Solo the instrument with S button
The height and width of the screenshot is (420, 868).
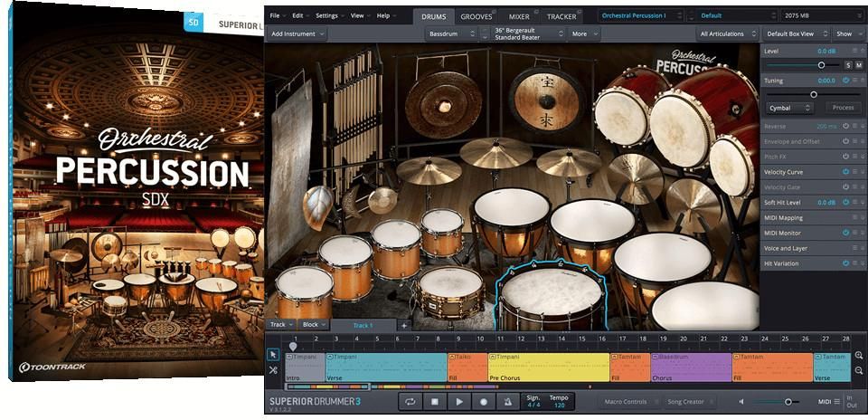(x=848, y=65)
